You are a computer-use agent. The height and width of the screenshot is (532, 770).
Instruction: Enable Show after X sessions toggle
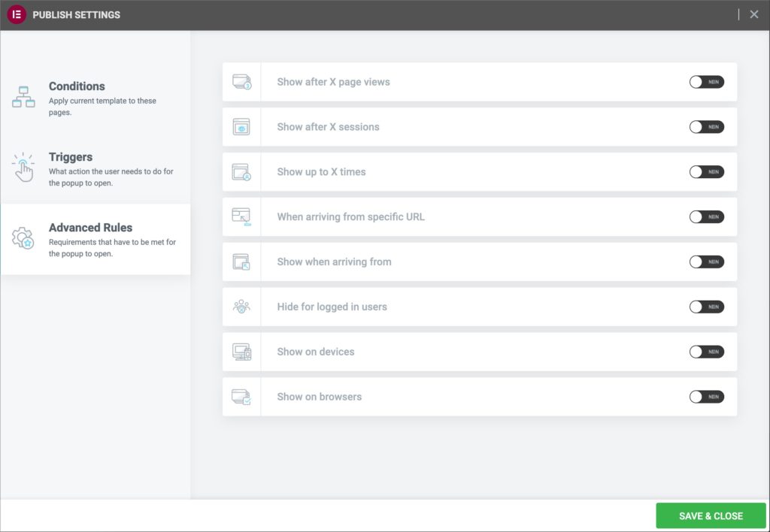click(x=707, y=127)
